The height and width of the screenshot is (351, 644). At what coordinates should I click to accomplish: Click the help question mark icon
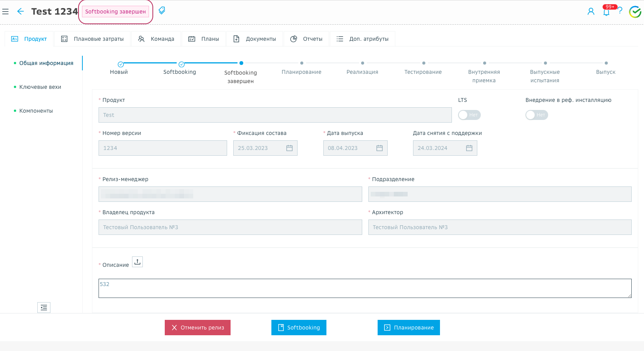pyautogui.click(x=620, y=11)
